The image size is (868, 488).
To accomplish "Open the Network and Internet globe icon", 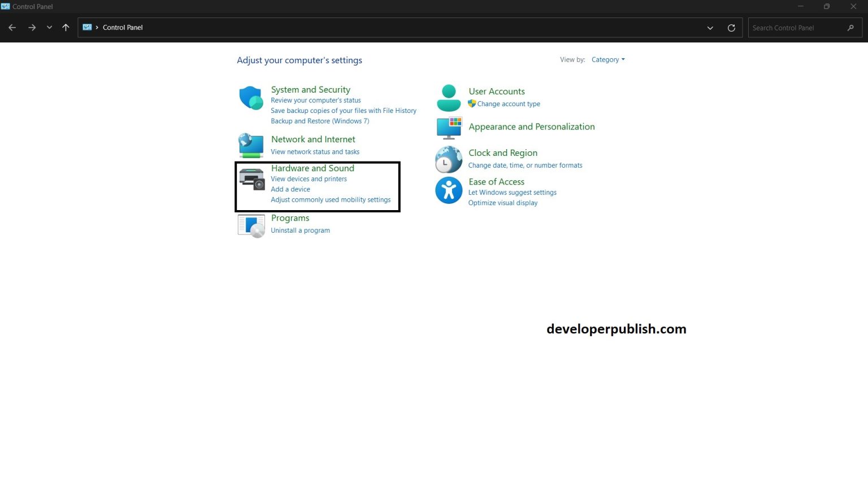I will pos(251,145).
